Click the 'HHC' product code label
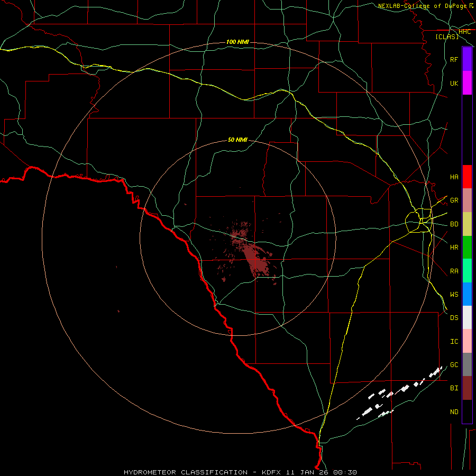476x476 pixels. click(464, 32)
